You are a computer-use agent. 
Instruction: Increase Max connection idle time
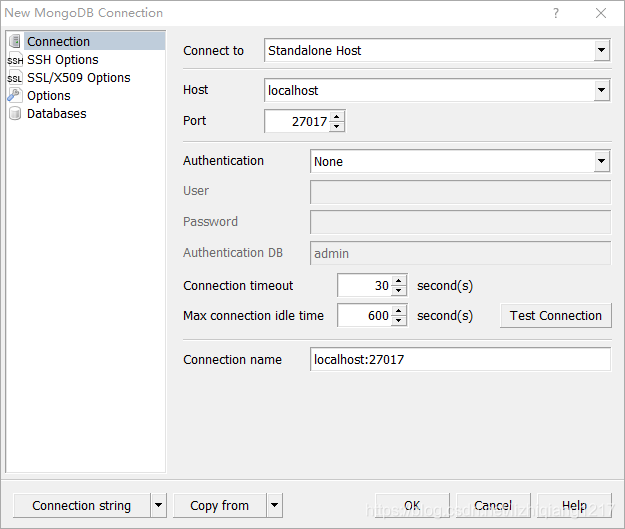(399, 310)
